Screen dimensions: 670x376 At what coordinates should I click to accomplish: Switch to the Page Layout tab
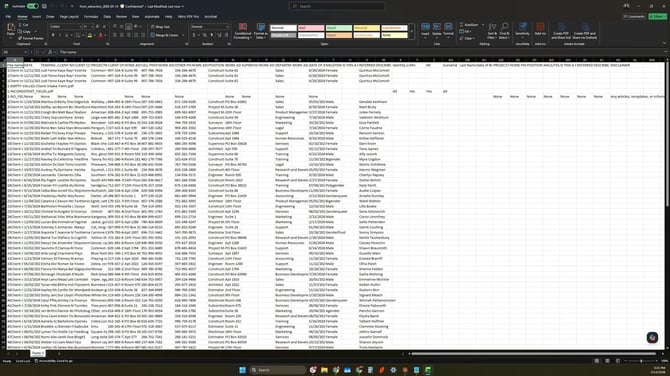(69, 17)
